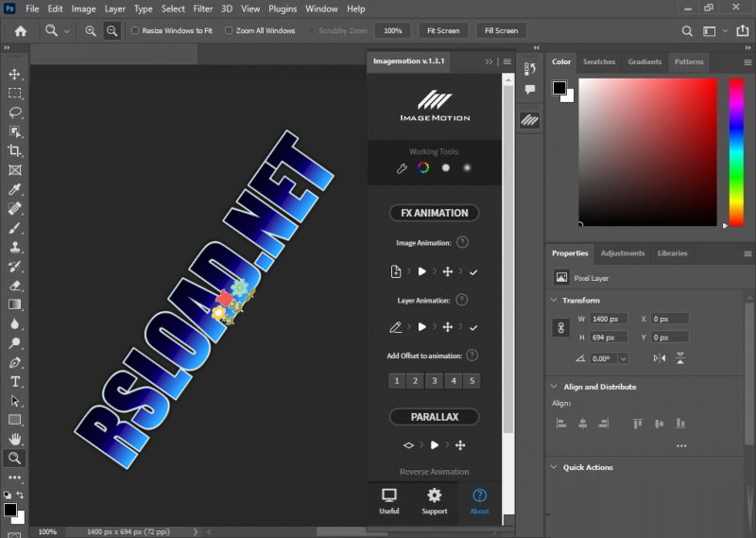Open the Plugins menu
Screen dimensions: 756x538
[x=283, y=9]
